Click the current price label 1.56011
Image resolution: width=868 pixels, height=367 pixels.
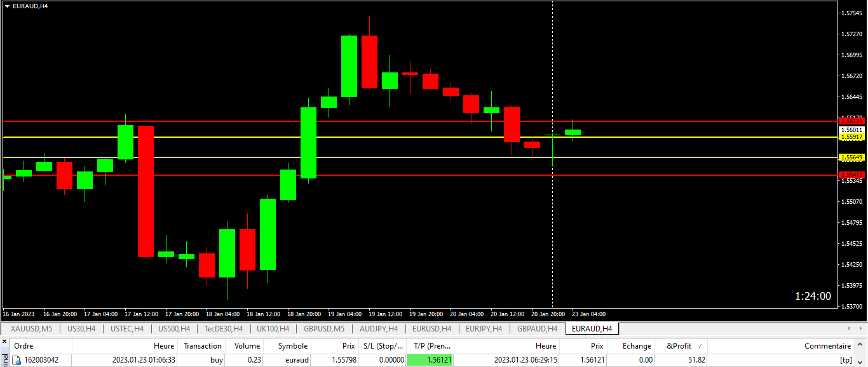851,130
